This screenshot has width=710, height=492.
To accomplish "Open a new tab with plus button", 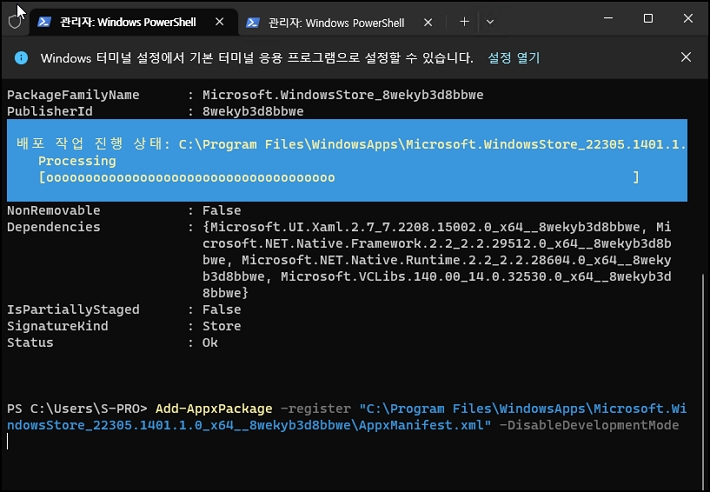I will (x=464, y=22).
